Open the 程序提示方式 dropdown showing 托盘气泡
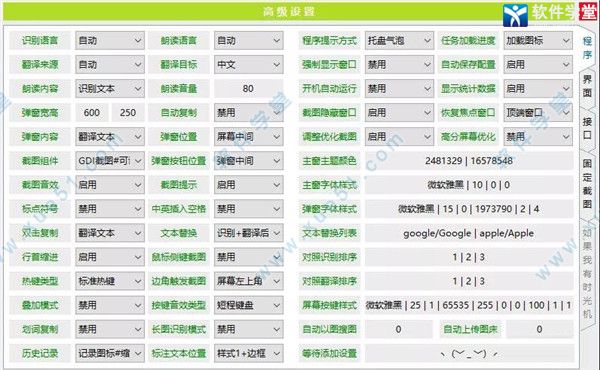 tap(399, 41)
